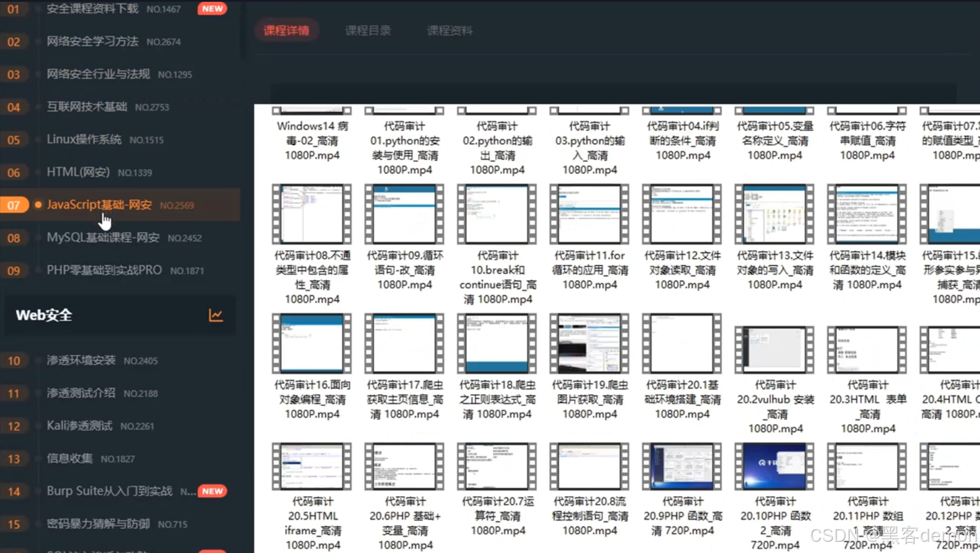Click the Web安全 section header
Image resolution: width=980 pixels, height=553 pixels.
43,315
